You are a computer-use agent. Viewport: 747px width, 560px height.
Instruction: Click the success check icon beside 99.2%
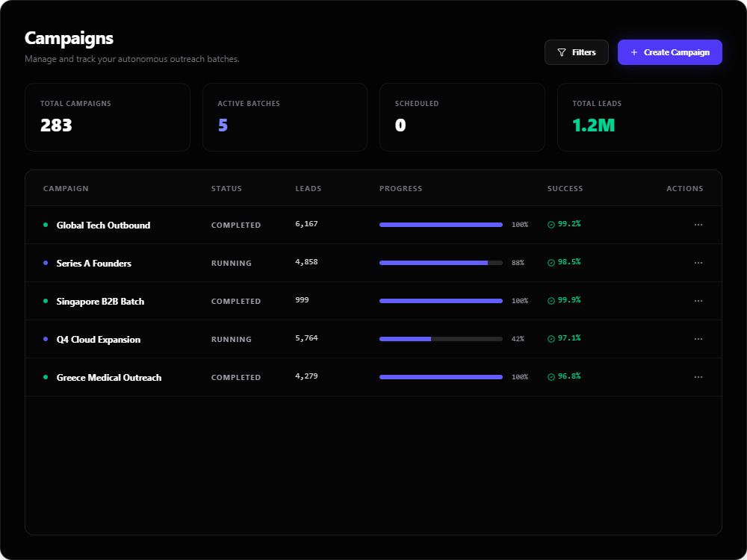551,225
